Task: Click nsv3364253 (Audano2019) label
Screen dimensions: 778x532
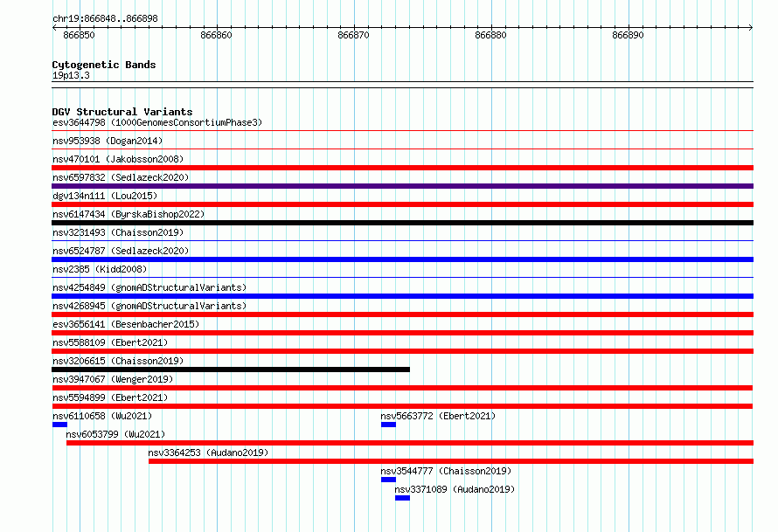Action: click(x=208, y=453)
